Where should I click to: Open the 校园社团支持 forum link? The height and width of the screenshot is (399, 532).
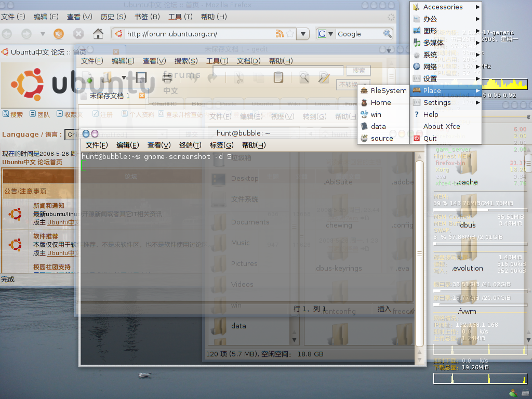pyautogui.click(x=51, y=267)
